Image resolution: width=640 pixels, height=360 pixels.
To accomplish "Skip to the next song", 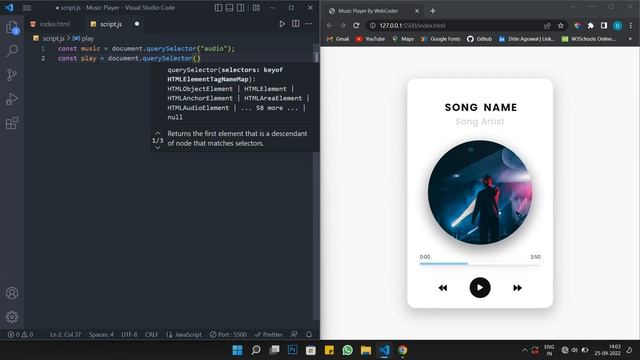I will [517, 288].
